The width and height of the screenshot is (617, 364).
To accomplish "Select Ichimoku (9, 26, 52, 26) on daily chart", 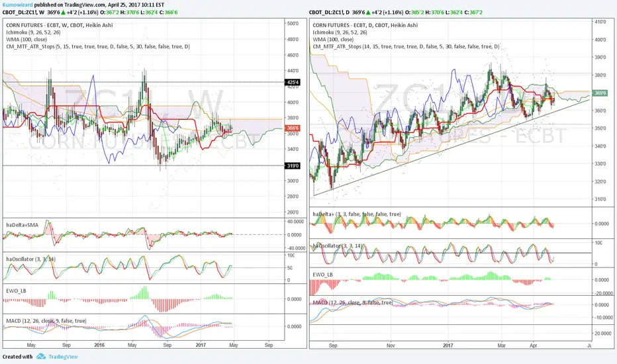I will 340,32.
